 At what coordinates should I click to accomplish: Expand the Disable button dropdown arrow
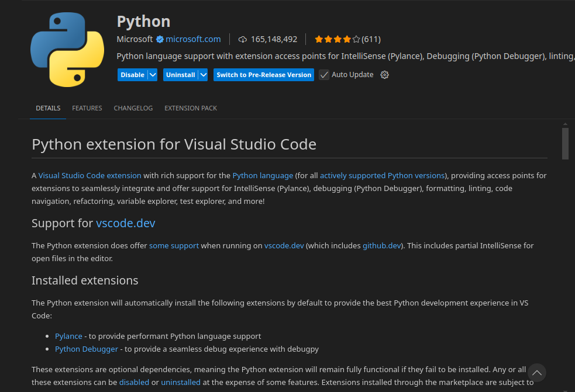pos(153,75)
